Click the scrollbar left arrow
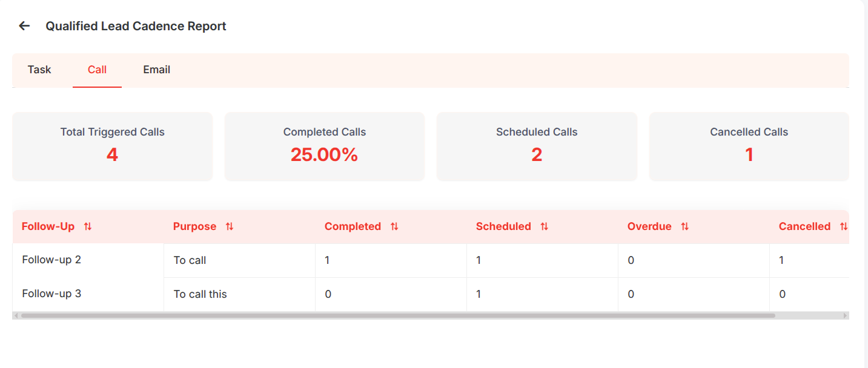 pyautogui.click(x=16, y=315)
